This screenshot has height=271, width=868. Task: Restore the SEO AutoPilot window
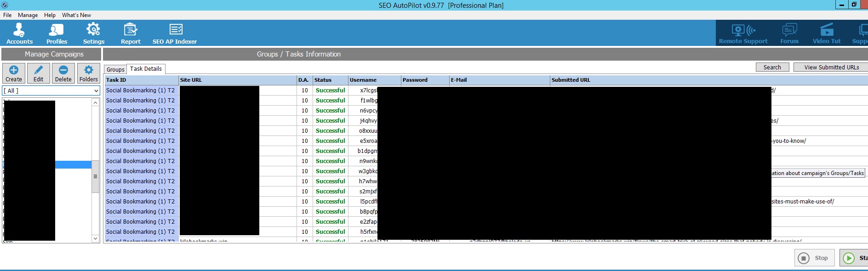[854, 5]
